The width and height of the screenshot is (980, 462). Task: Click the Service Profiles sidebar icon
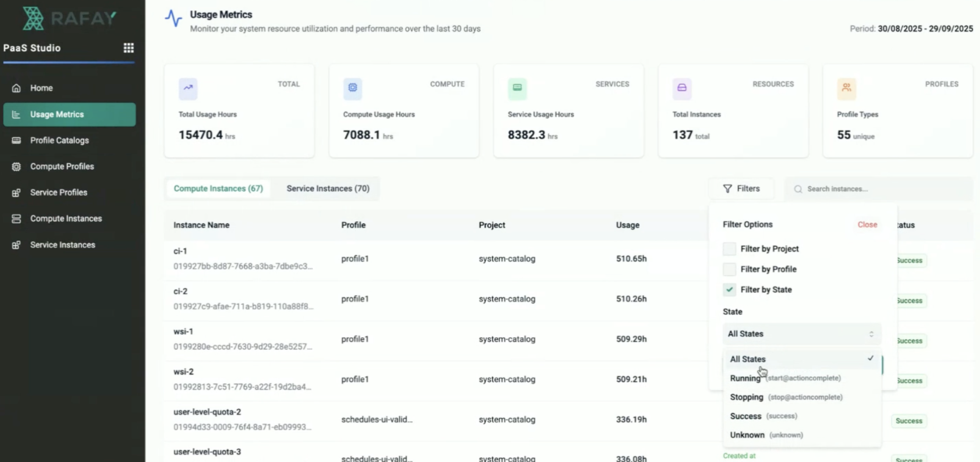(x=16, y=193)
